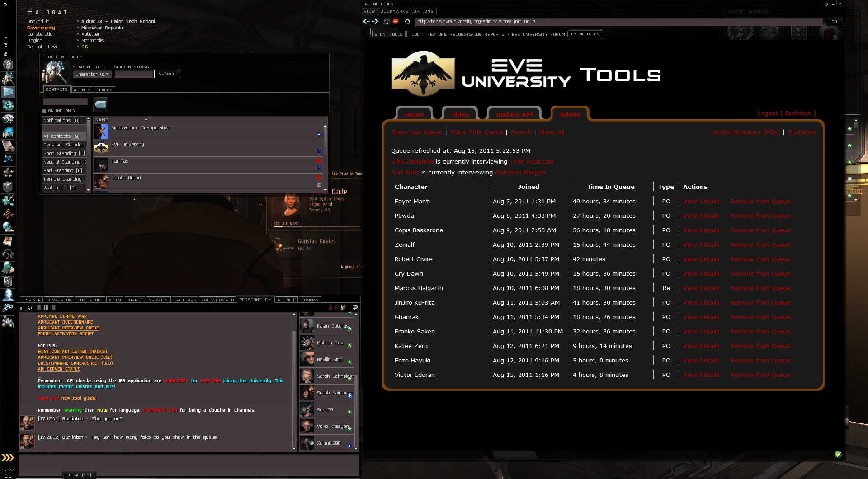Switch to the Places tab in People & Places

104,89
